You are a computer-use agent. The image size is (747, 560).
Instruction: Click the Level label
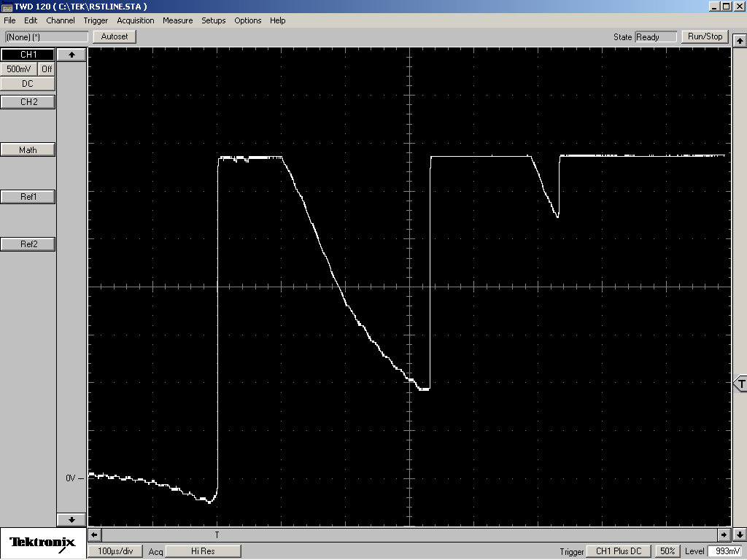click(694, 551)
